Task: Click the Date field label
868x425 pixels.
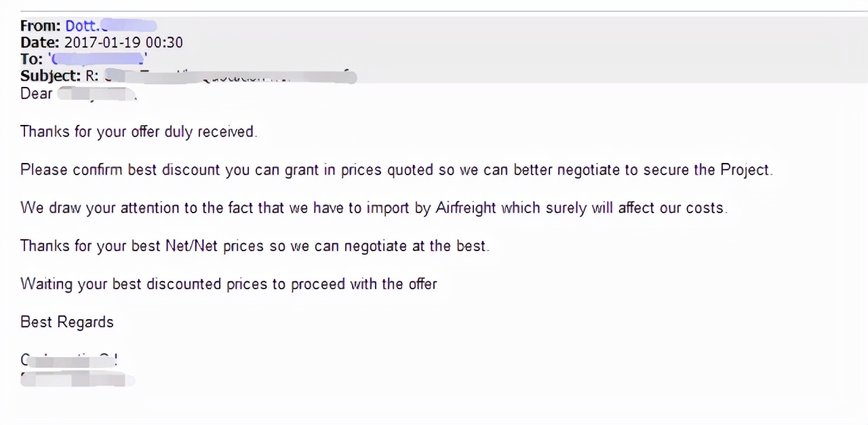Action: click(40, 42)
